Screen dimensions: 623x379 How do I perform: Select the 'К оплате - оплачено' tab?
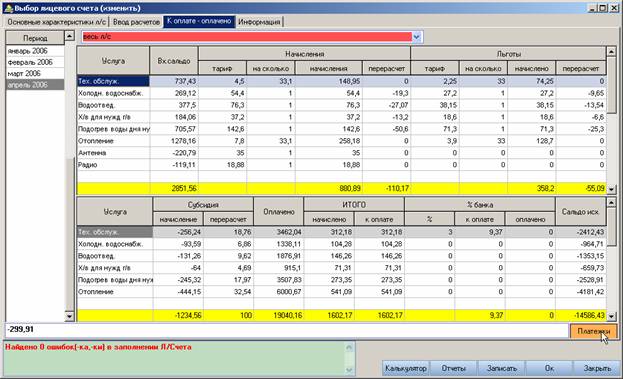tap(199, 21)
